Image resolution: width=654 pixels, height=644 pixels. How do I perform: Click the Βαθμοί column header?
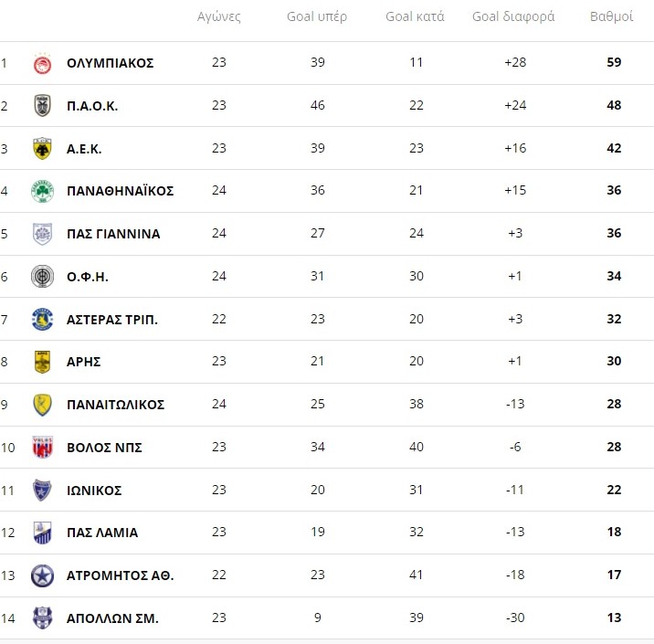(611, 16)
